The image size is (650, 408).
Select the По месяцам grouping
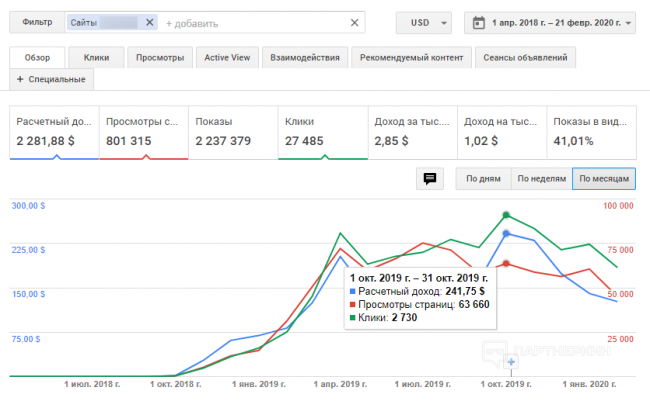click(603, 179)
